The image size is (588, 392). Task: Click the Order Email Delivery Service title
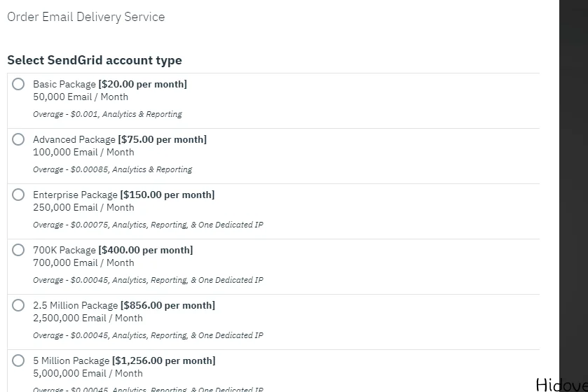coord(86,17)
